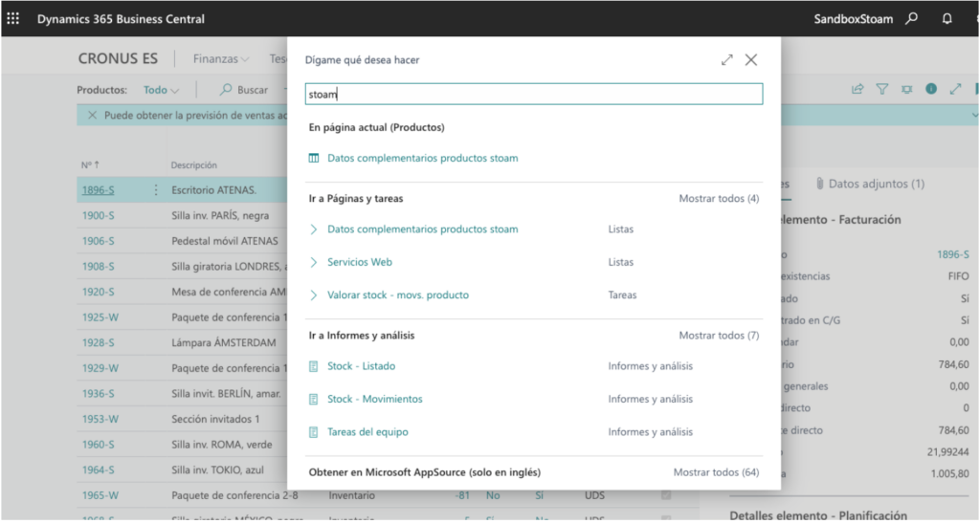
Task: Open product 1900-S
Action: pyautogui.click(x=99, y=216)
